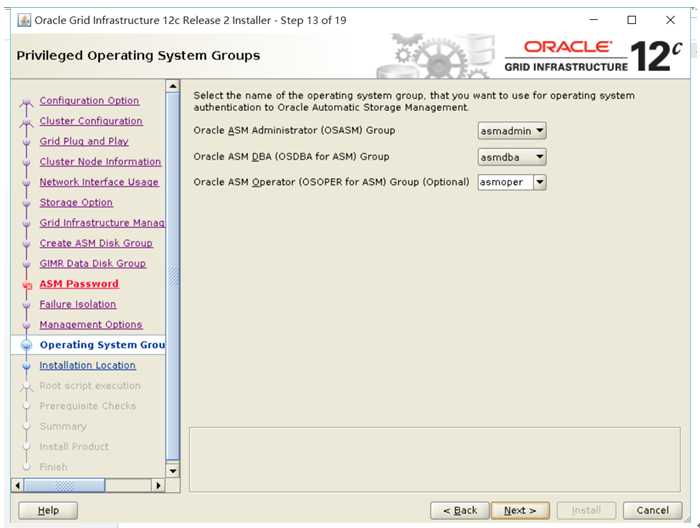Return to the ASM Password step
Image resolution: width=700 pixels, height=528 pixels.
point(79,284)
